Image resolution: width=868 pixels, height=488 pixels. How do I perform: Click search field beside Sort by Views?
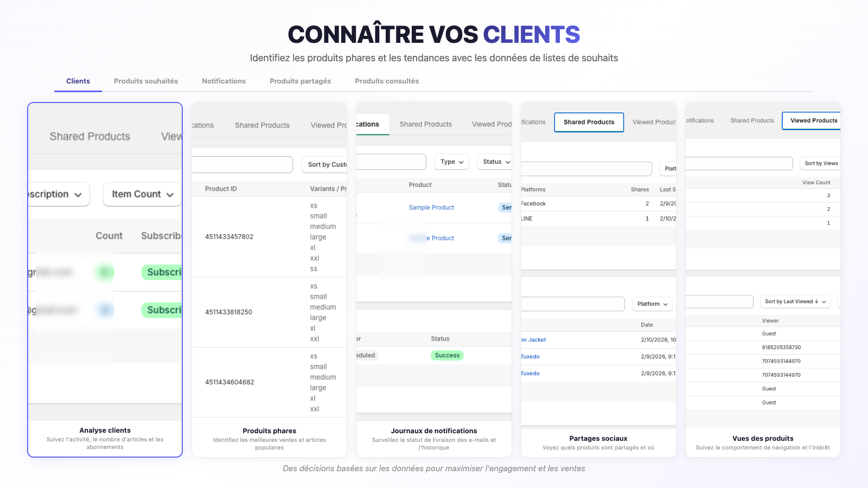(739, 163)
